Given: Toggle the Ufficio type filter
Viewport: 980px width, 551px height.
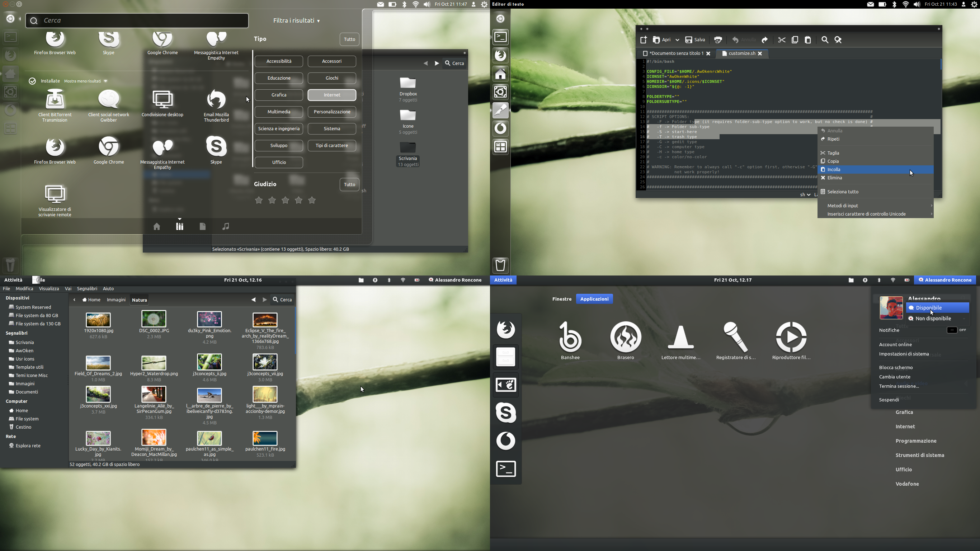Looking at the screenshot, I should tap(279, 163).
